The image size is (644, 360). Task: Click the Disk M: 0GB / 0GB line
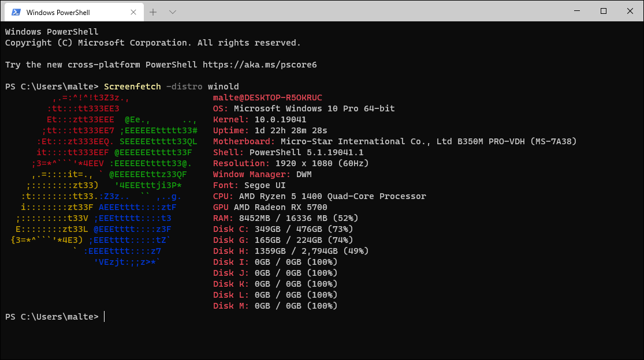[275, 306]
